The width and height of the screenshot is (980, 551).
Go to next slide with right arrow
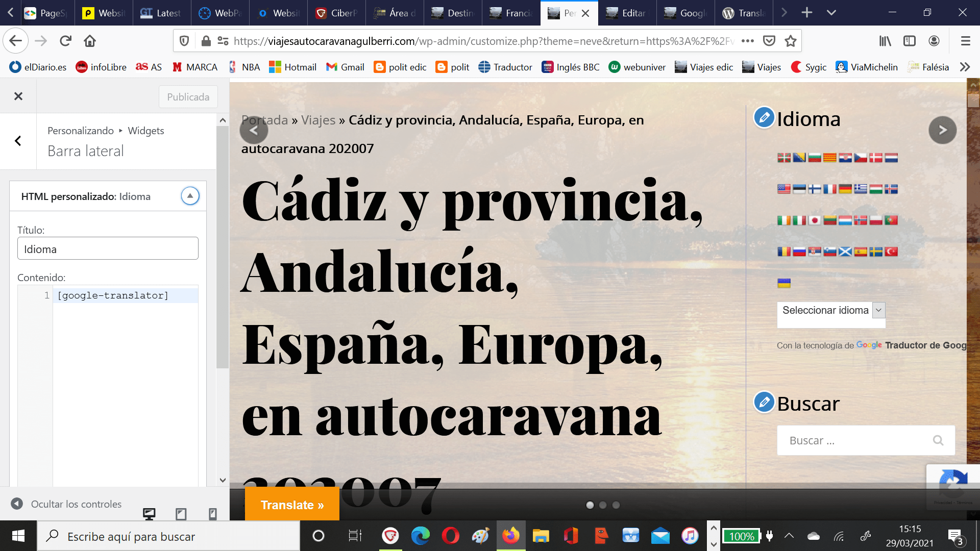click(942, 130)
